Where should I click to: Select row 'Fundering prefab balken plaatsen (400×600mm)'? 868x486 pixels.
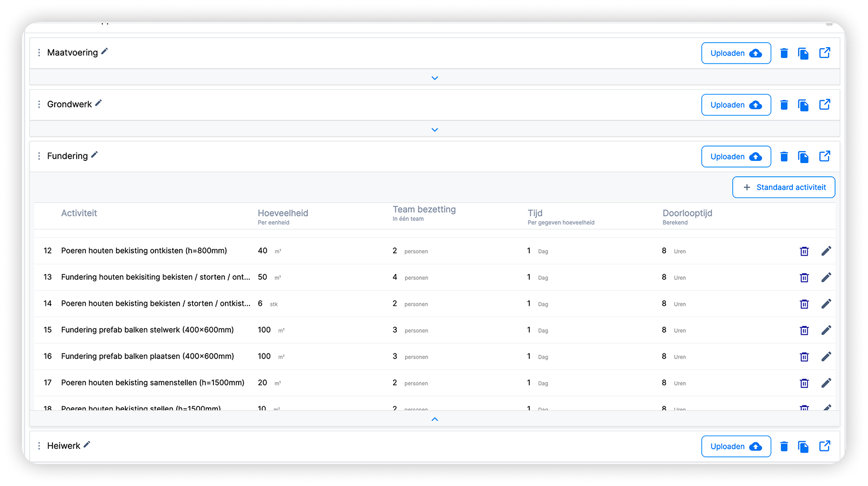coord(435,356)
